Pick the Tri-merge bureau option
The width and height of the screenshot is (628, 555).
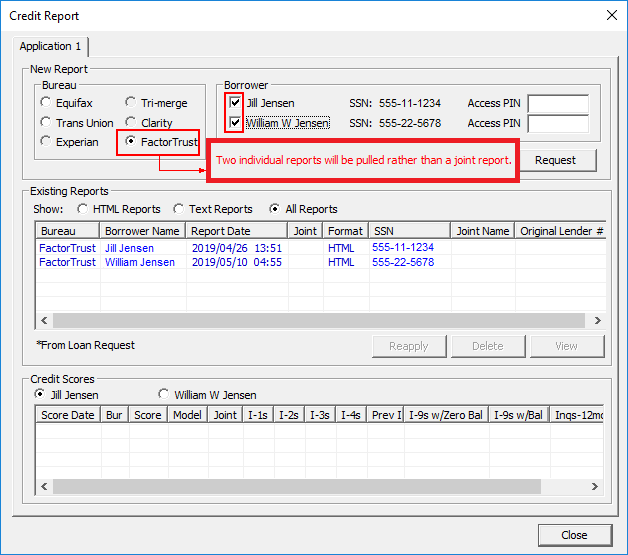coord(131,102)
